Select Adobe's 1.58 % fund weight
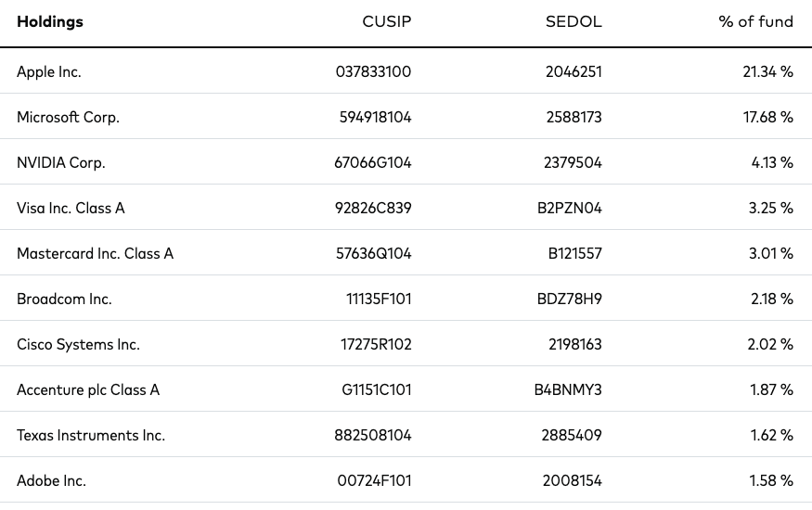The width and height of the screenshot is (812, 510). point(771,480)
